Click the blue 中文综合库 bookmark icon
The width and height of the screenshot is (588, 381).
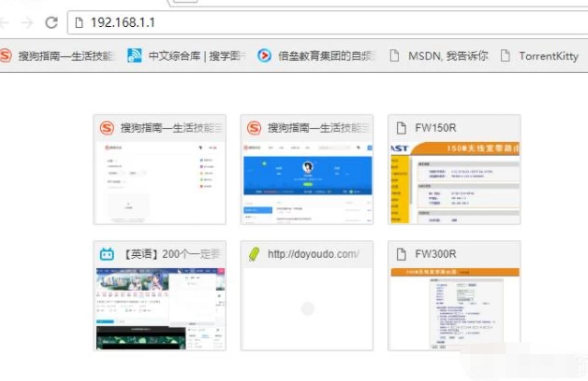click(x=134, y=56)
